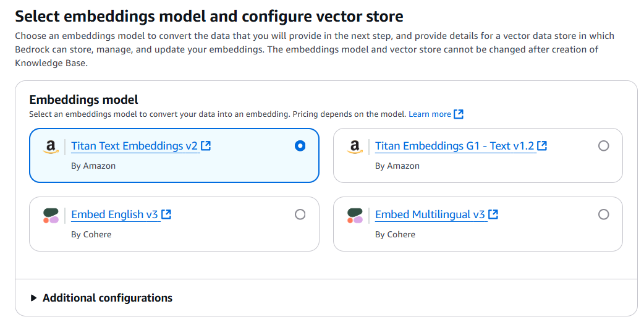Open the Titan Text Embeddings v2 link

point(134,146)
